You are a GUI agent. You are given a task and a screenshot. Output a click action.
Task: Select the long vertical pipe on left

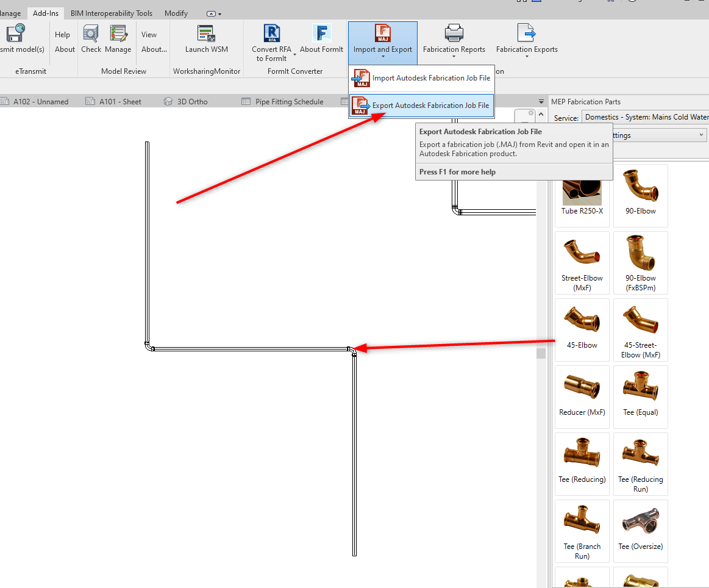click(147, 242)
